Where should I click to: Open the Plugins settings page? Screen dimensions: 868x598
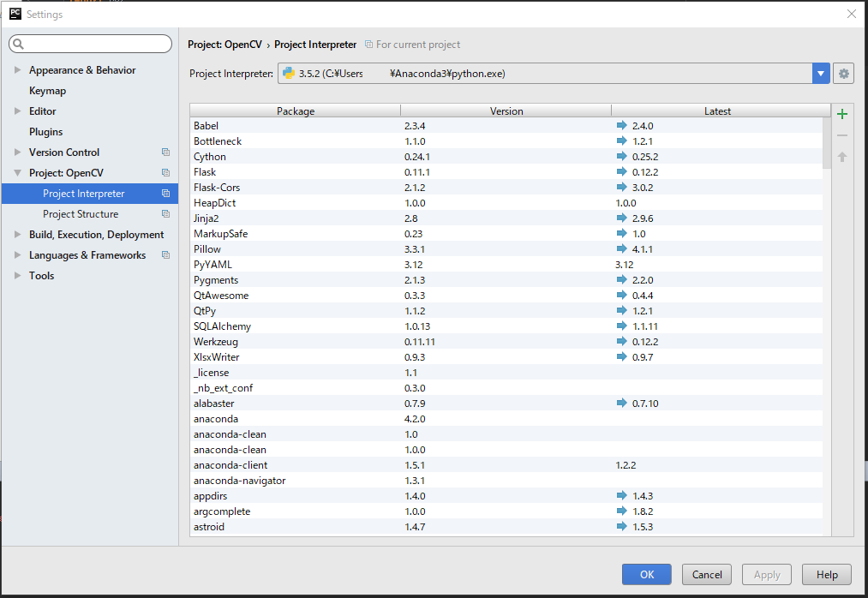(45, 132)
